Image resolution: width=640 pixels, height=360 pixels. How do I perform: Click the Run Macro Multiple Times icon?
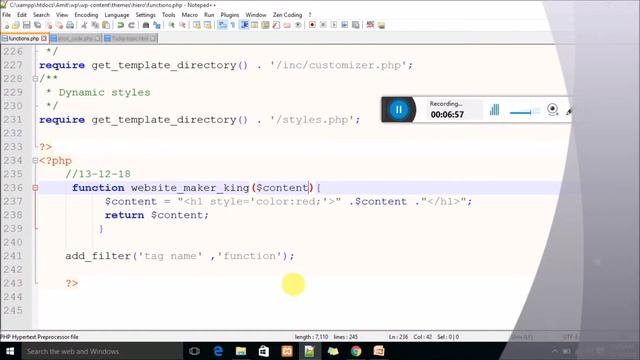345,25
